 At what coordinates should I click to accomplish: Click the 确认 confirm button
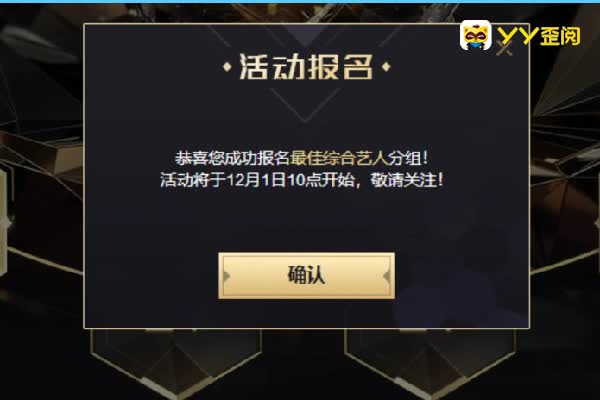(306, 275)
